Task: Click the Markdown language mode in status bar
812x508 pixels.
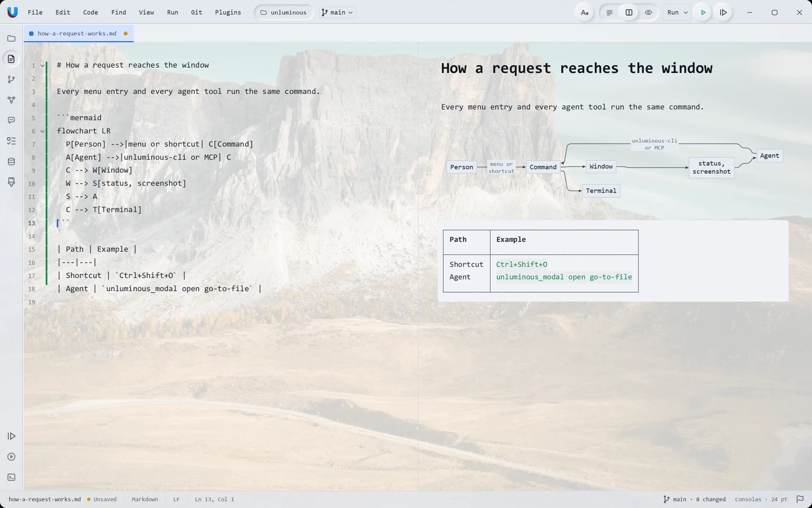Action: point(145,499)
